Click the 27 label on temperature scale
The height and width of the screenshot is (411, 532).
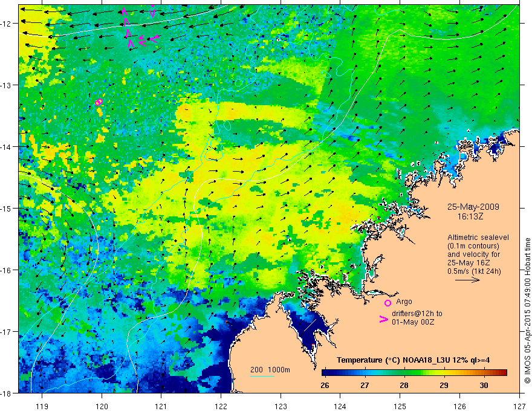pyautogui.click(x=365, y=385)
